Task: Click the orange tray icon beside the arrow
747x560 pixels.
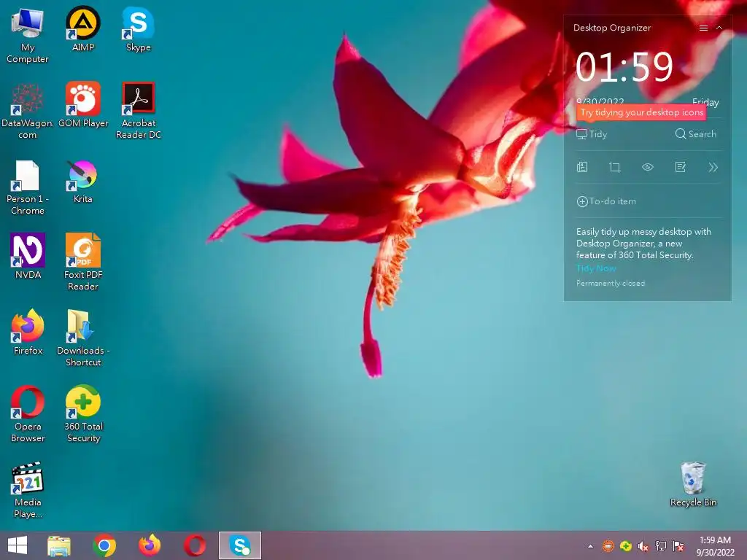Action: click(x=608, y=546)
